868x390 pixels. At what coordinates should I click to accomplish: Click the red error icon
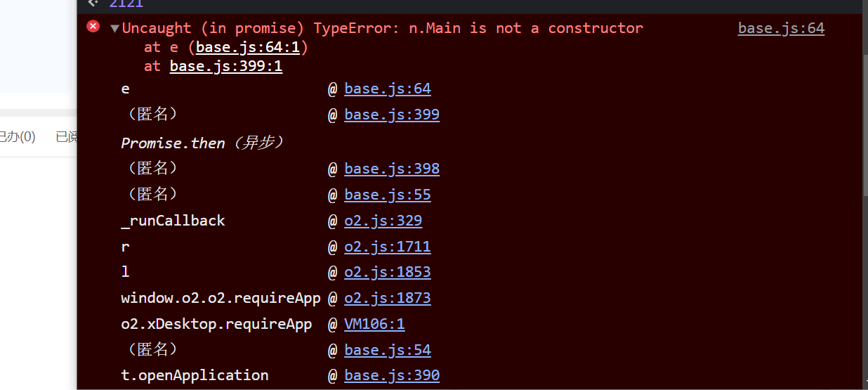click(93, 27)
